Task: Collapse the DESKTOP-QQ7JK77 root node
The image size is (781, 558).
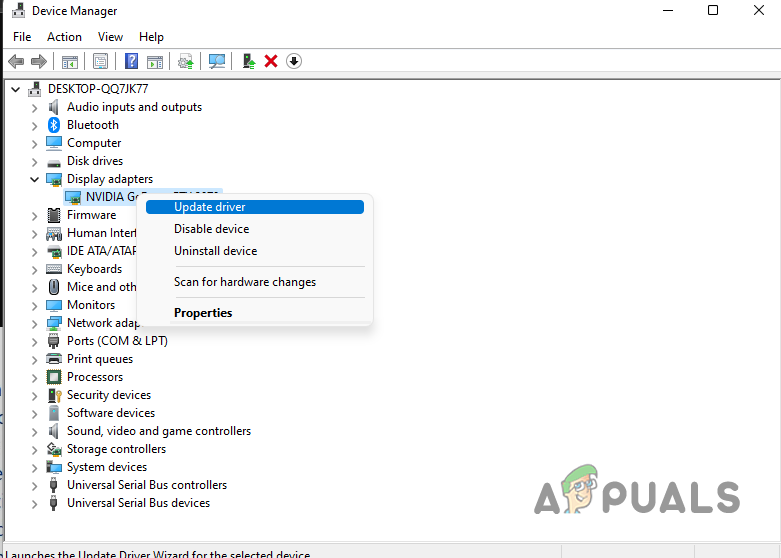Action: 15,90
